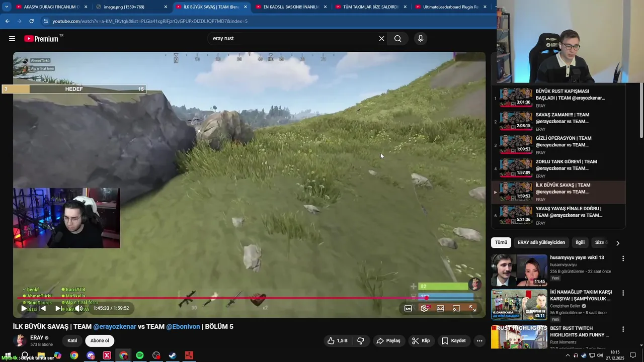Cast video using Play on TV icon
Image resolution: width=644 pixels, height=362 pixels.
tap(456, 308)
